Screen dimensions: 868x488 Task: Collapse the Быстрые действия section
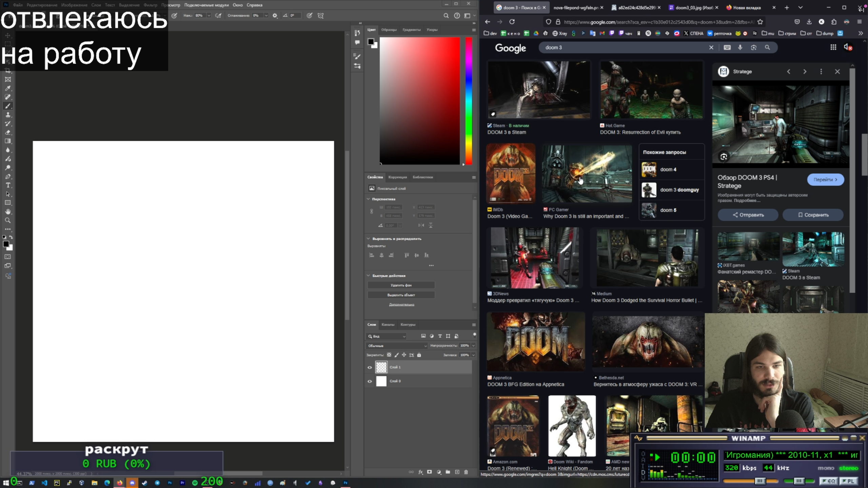pos(369,276)
